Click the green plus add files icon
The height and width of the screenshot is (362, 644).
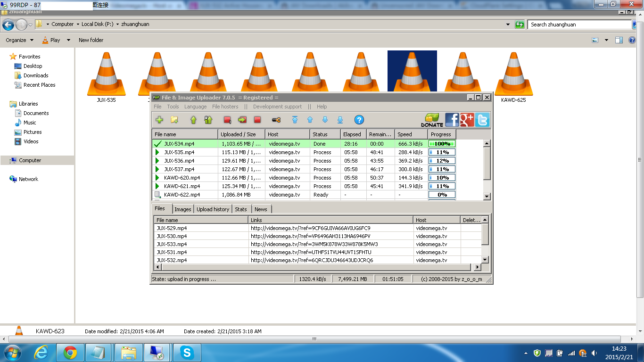[159, 120]
